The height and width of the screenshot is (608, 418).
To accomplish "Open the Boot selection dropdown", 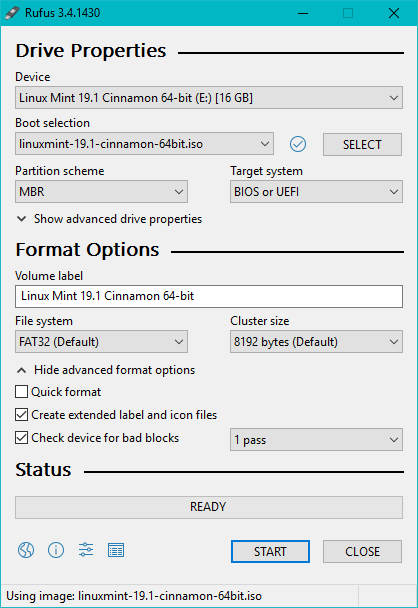I will pyautogui.click(x=144, y=144).
